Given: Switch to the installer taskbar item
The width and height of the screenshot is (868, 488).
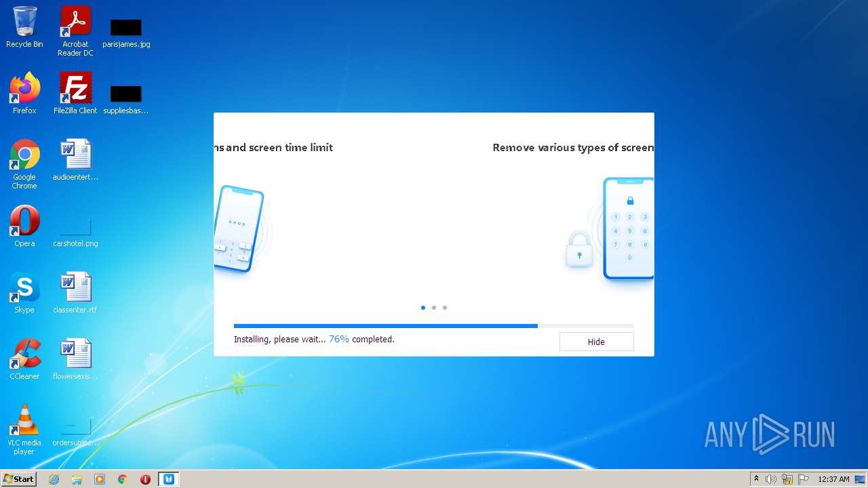Looking at the screenshot, I should (x=169, y=479).
